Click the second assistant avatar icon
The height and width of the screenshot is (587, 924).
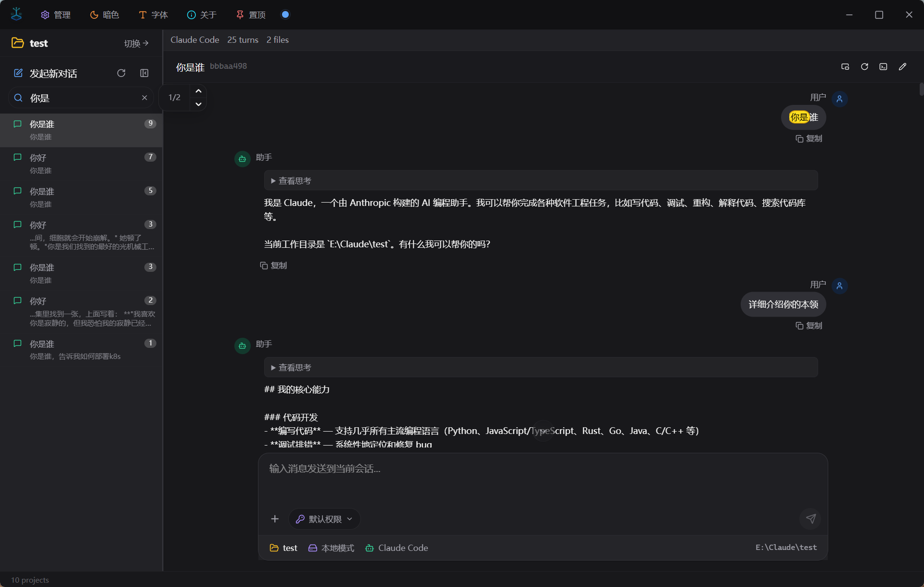coord(242,346)
